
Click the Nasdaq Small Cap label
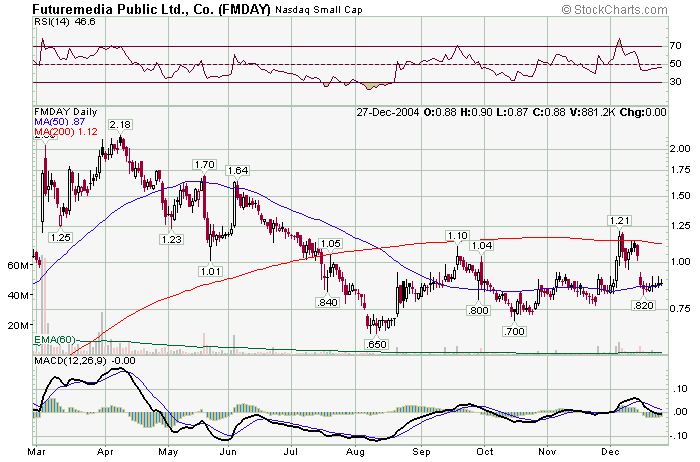pyautogui.click(x=319, y=10)
